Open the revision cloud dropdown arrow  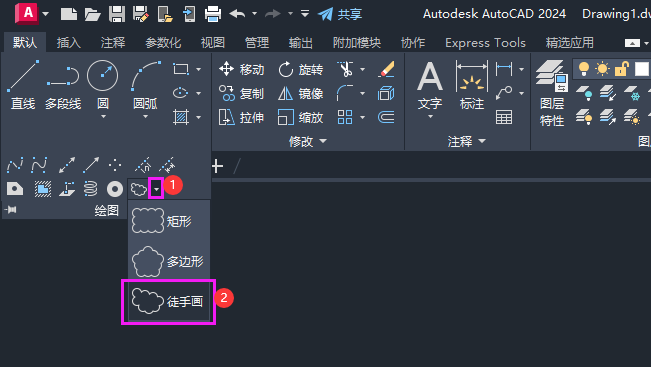pos(156,189)
